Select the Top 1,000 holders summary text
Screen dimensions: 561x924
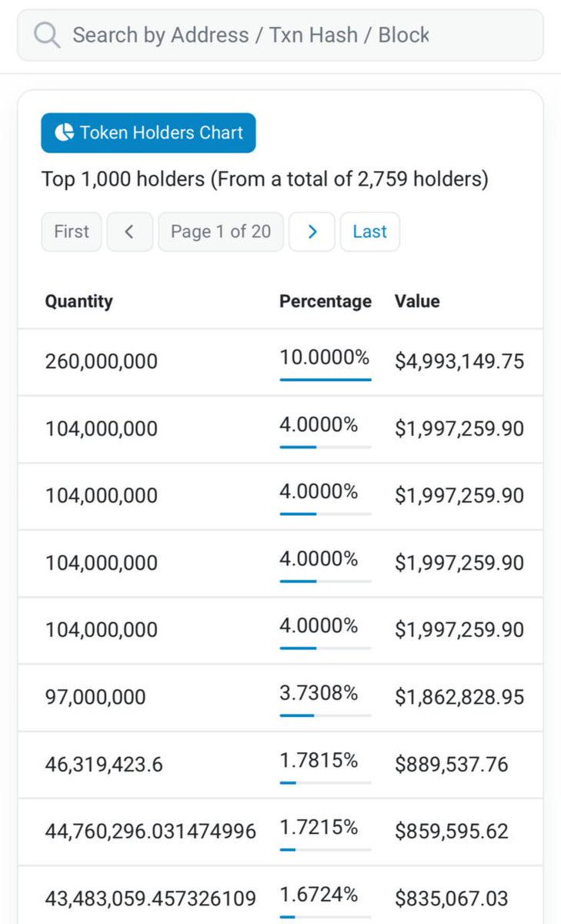click(x=265, y=179)
